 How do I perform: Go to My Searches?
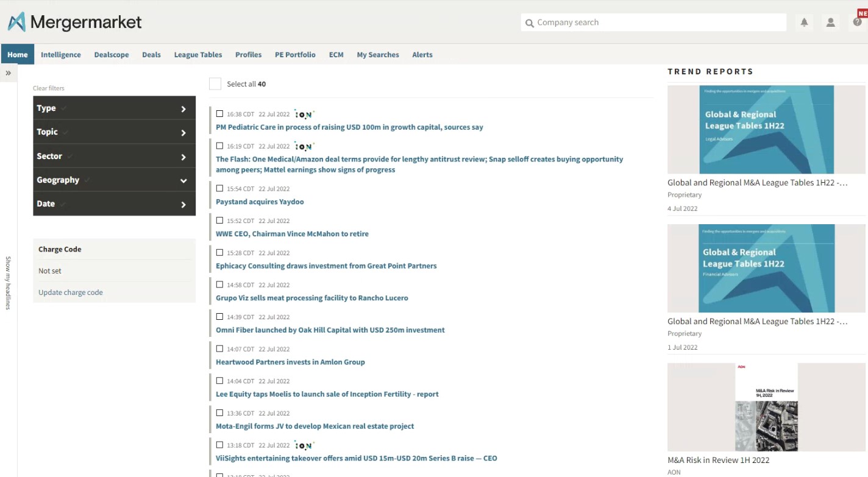[378, 55]
